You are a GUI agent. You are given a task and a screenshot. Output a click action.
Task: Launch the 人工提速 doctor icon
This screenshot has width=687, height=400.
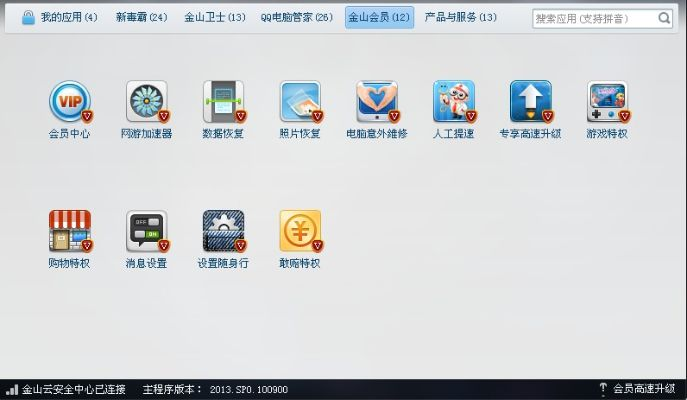point(454,101)
